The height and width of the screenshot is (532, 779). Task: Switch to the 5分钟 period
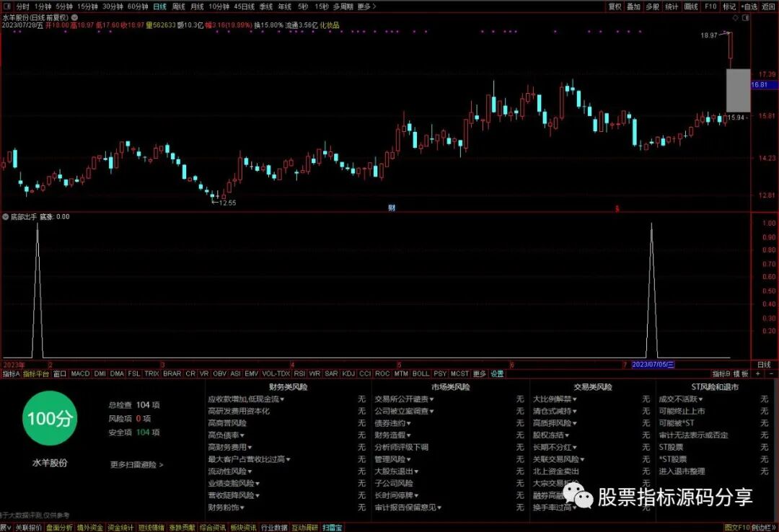[64, 6]
